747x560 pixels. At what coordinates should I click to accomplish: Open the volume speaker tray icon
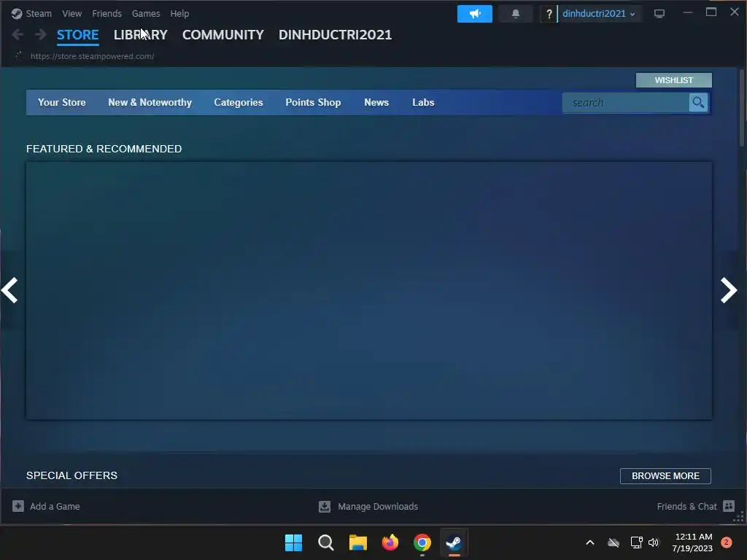[x=654, y=542]
